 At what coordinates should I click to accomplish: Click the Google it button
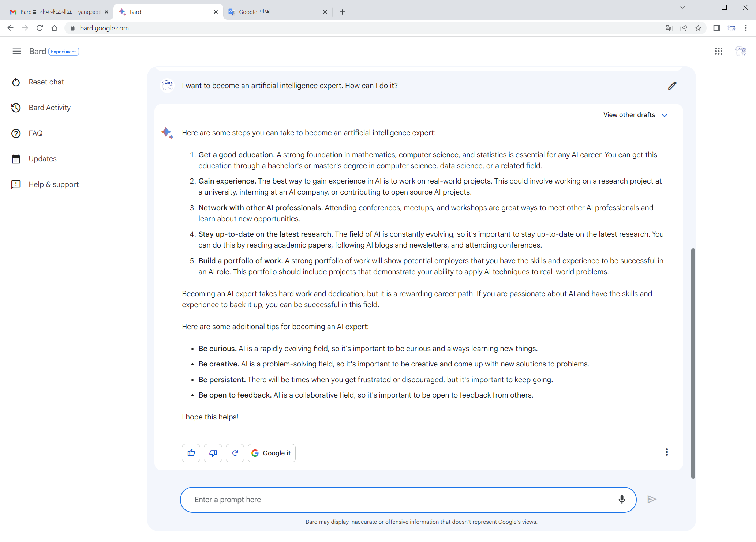pos(272,453)
